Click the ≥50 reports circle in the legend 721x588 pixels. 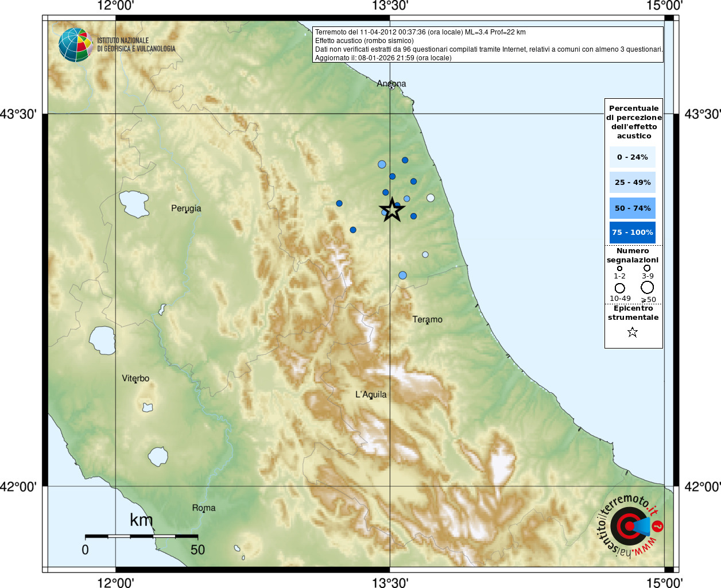[x=648, y=287]
